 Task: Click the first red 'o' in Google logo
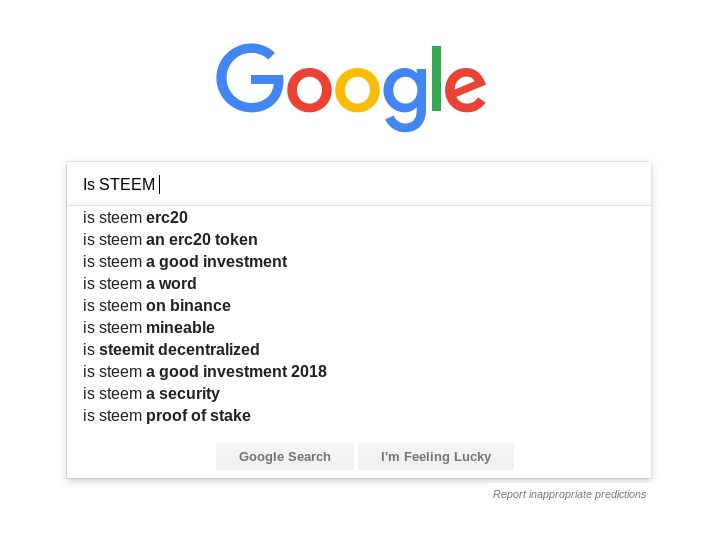tap(309, 89)
